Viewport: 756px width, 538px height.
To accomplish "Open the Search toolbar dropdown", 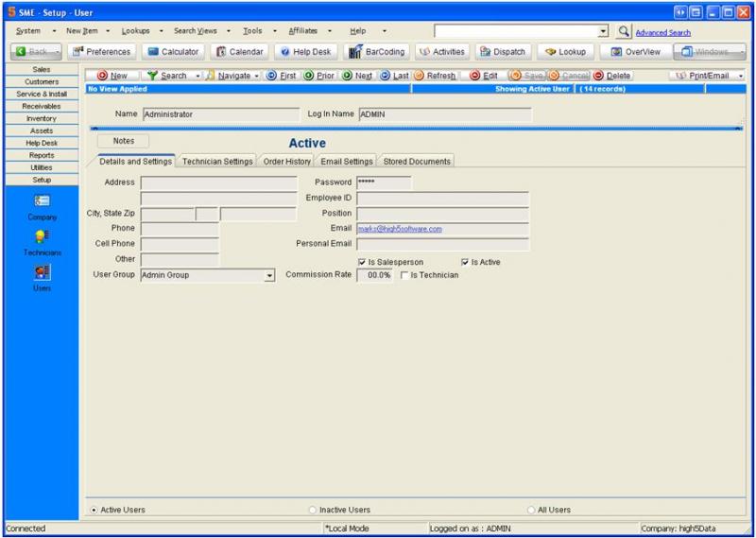I will (198, 76).
